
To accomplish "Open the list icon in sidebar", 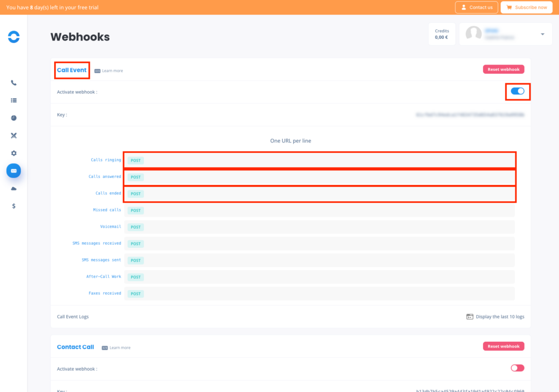I will [14, 100].
